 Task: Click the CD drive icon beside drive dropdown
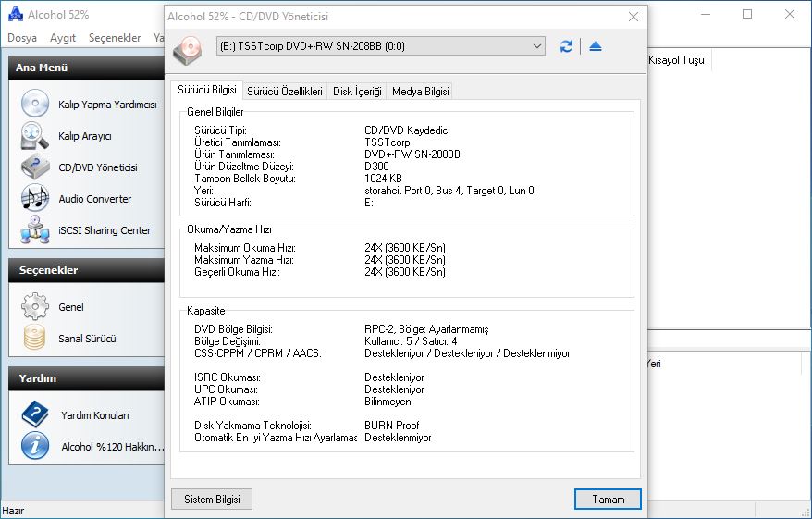pos(188,50)
